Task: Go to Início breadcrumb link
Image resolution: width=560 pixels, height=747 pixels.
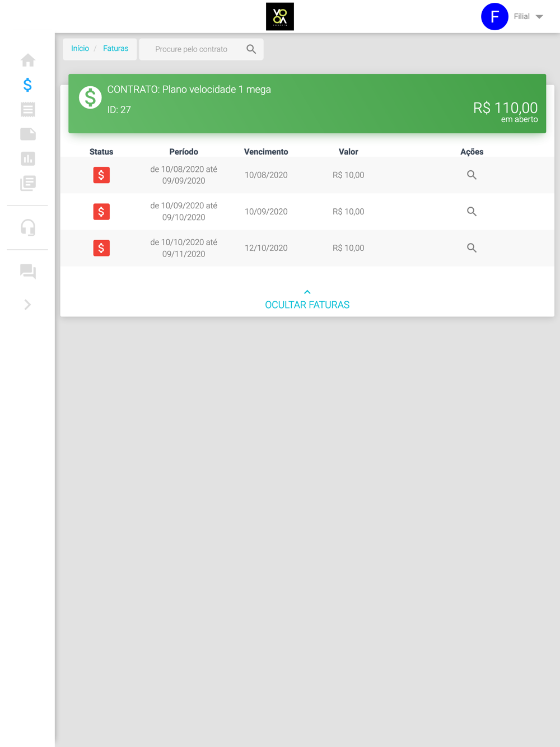Action: 80,49
